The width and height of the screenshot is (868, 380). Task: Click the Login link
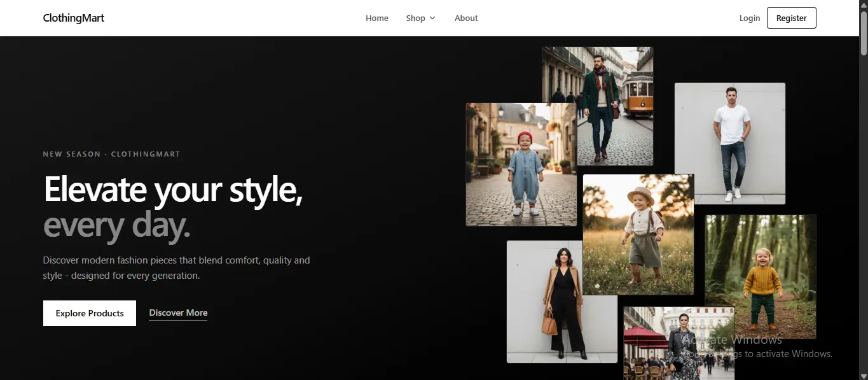[x=750, y=18]
